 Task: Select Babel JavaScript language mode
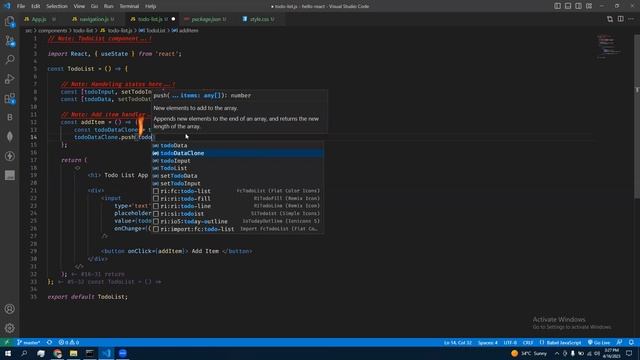(560, 342)
